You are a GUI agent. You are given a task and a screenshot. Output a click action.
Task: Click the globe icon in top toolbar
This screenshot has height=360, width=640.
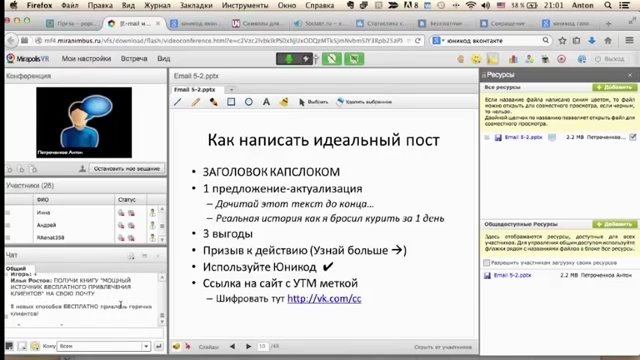coord(582,59)
